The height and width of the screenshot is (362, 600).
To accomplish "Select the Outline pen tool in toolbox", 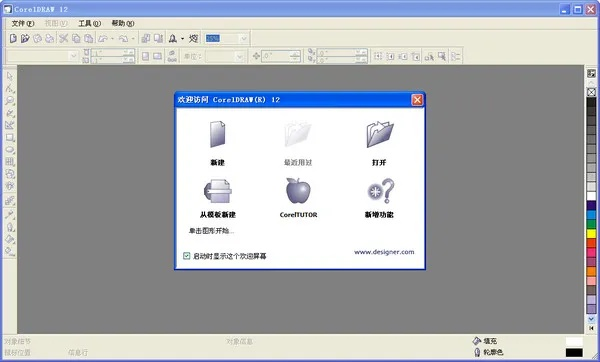I will pos(10,227).
